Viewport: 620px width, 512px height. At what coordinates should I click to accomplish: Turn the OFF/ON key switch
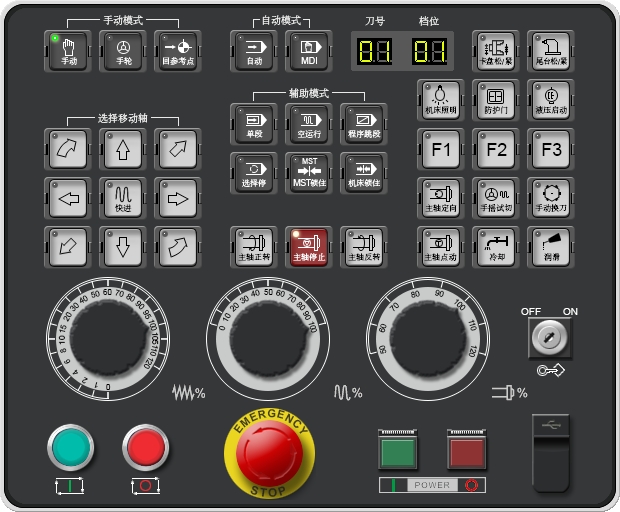click(550, 339)
